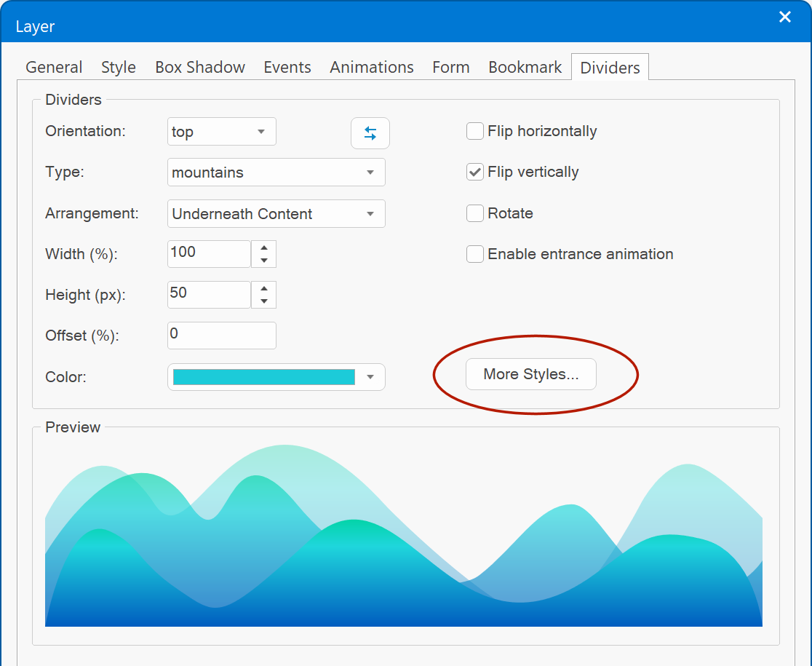Increase Height using up stepper arrow
The height and width of the screenshot is (666, 812).
point(263,288)
